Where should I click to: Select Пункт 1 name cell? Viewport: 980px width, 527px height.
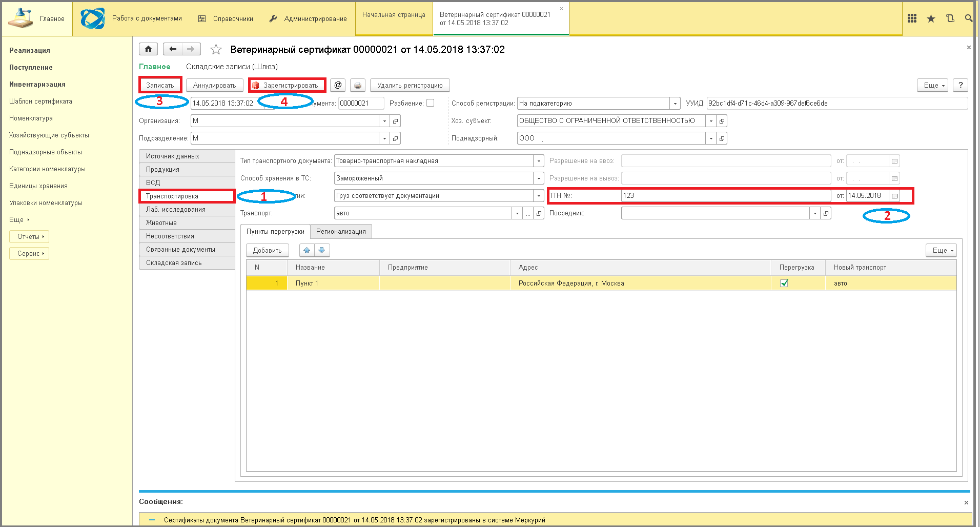333,283
